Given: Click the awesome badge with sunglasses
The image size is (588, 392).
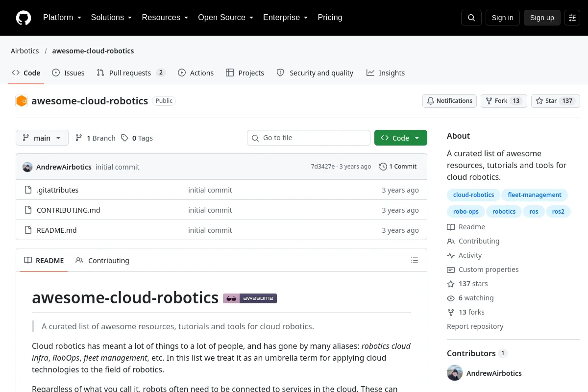Looking at the screenshot, I should (x=250, y=298).
